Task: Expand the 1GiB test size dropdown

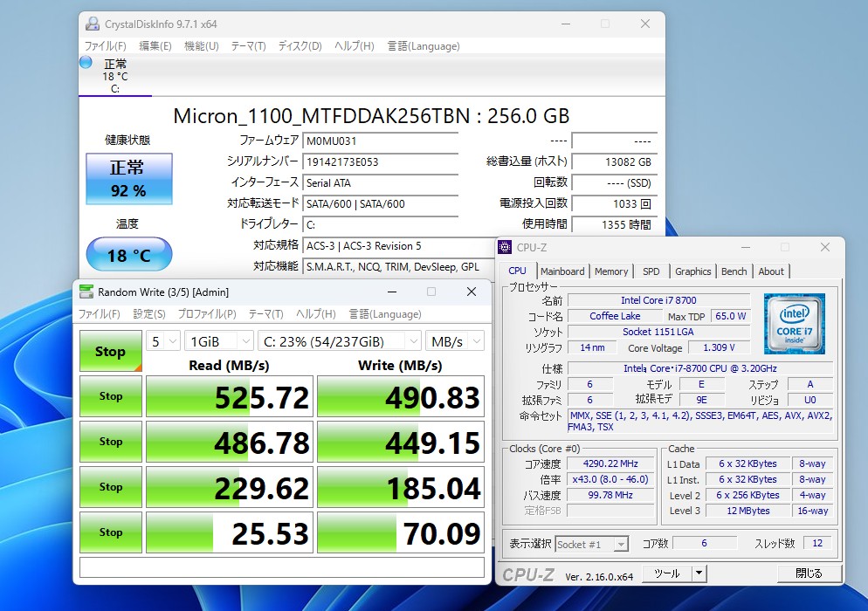Action: (x=218, y=341)
